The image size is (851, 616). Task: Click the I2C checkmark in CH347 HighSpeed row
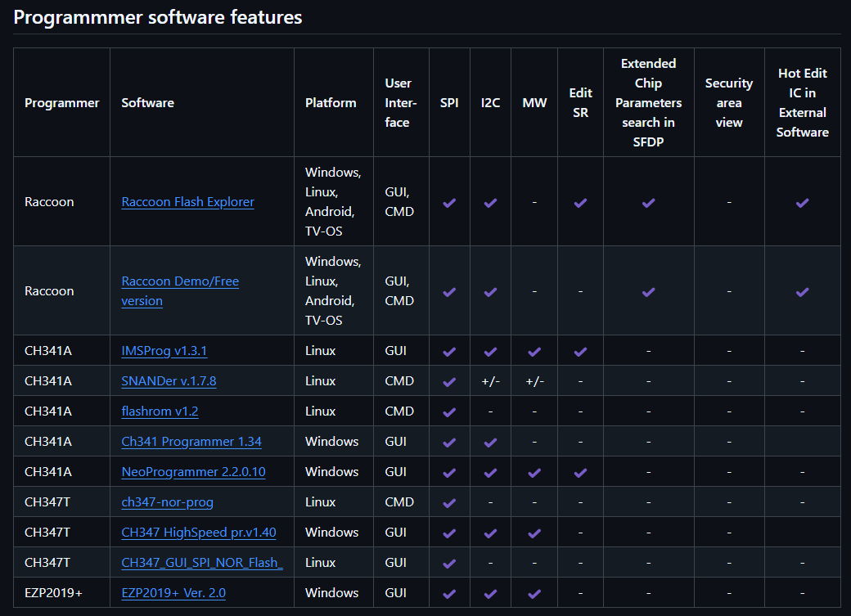[x=491, y=533]
